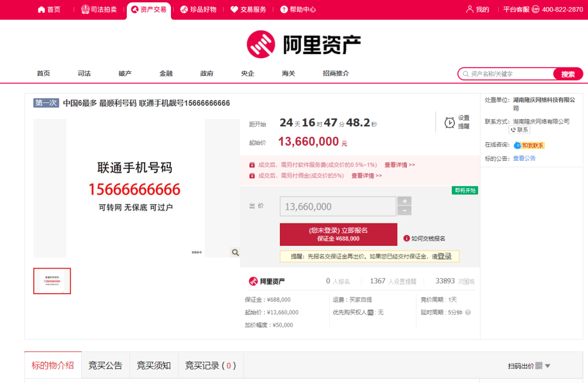Open 帮助中心 help link

298,9
